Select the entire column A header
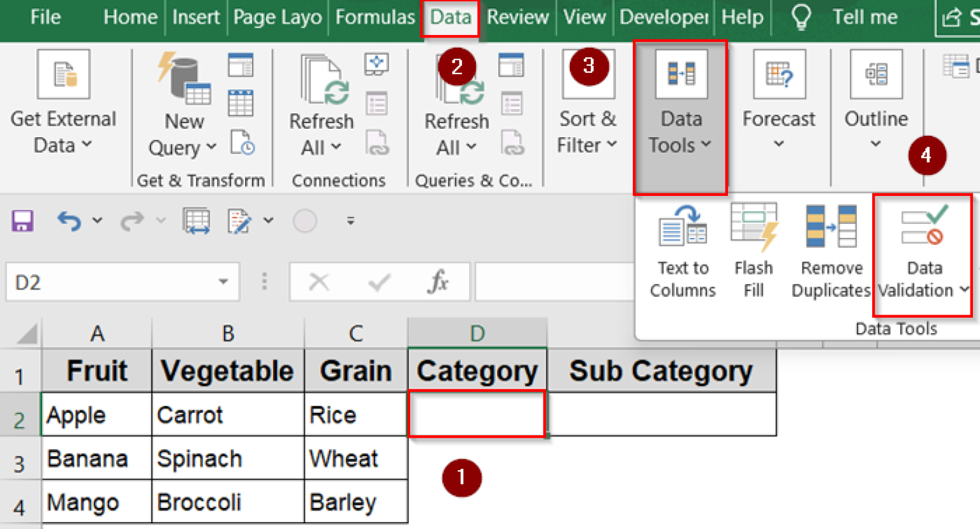The width and height of the screenshot is (980, 529). click(x=96, y=332)
